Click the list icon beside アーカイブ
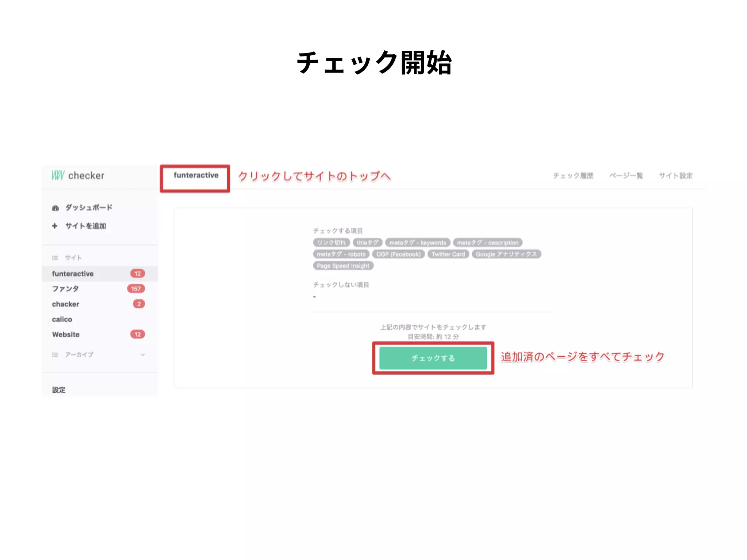This screenshot has height=560, width=747. point(55,355)
